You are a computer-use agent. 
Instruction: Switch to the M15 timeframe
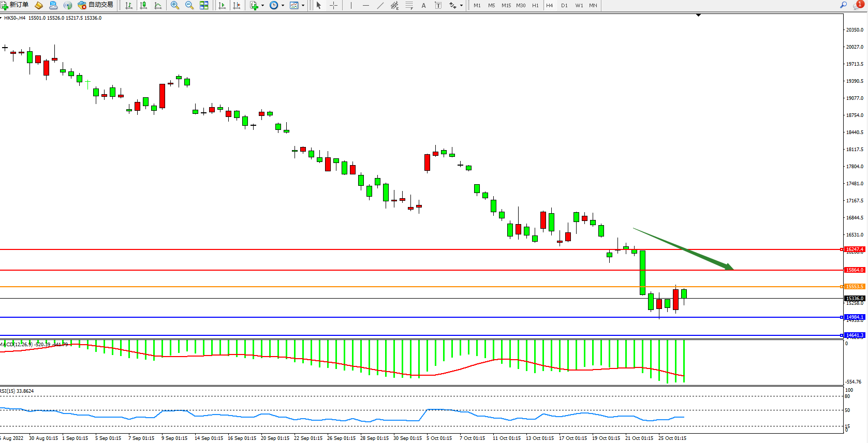[506, 5]
